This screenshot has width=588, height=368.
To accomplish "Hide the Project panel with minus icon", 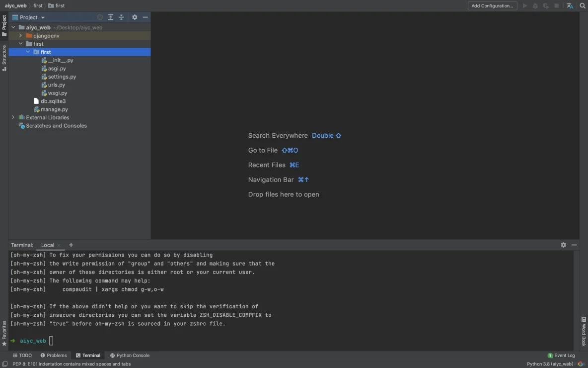I will [x=145, y=17].
